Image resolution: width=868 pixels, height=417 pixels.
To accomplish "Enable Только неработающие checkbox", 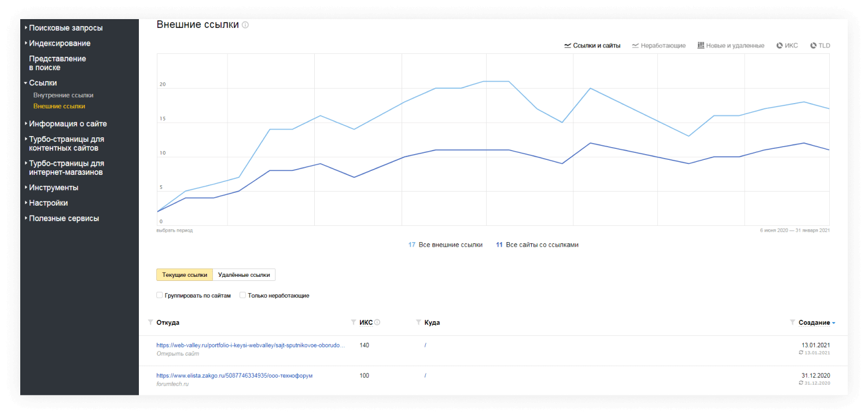I will pos(243,295).
